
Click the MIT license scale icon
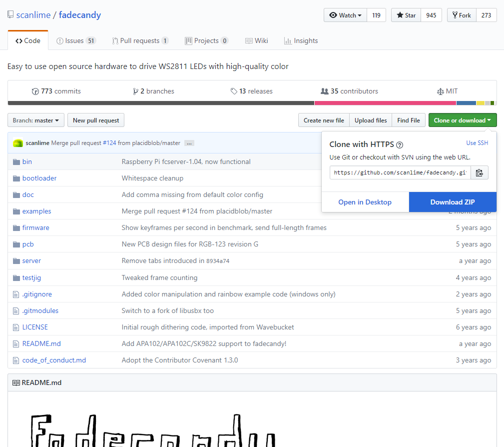pyautogui.click(x=441, y=91)
